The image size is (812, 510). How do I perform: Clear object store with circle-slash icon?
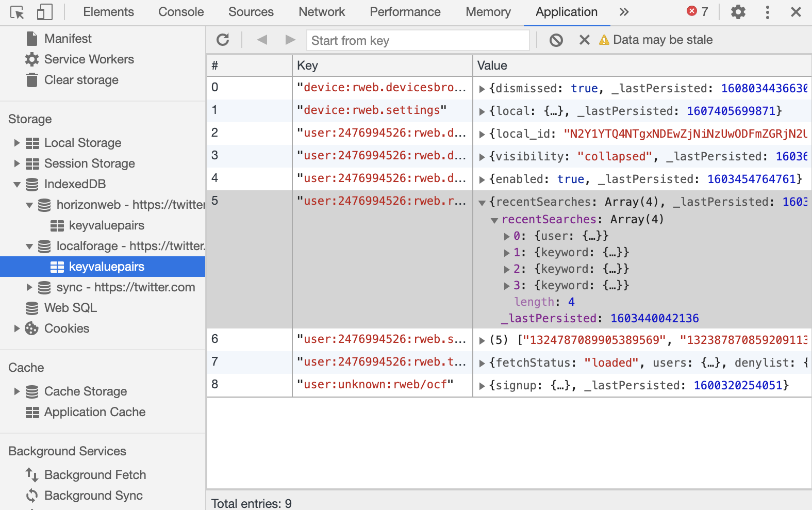556,40
